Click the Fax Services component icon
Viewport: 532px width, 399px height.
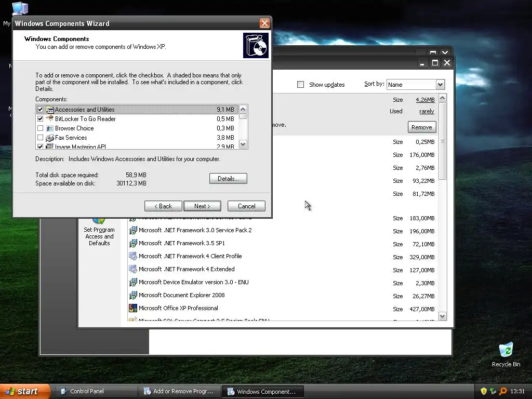click(50, 138)
